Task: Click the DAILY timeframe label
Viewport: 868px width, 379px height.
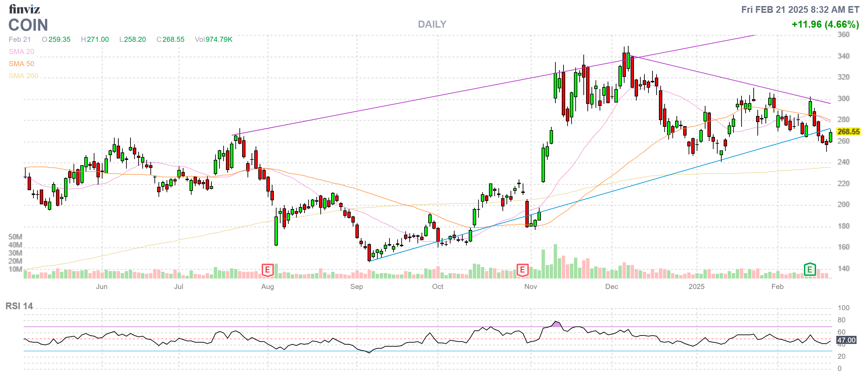Action: (x=432, y=24)
